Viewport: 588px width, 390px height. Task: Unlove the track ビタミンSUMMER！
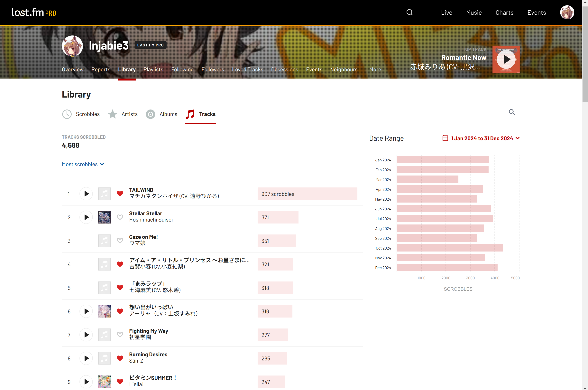click(x=120, y=382)
